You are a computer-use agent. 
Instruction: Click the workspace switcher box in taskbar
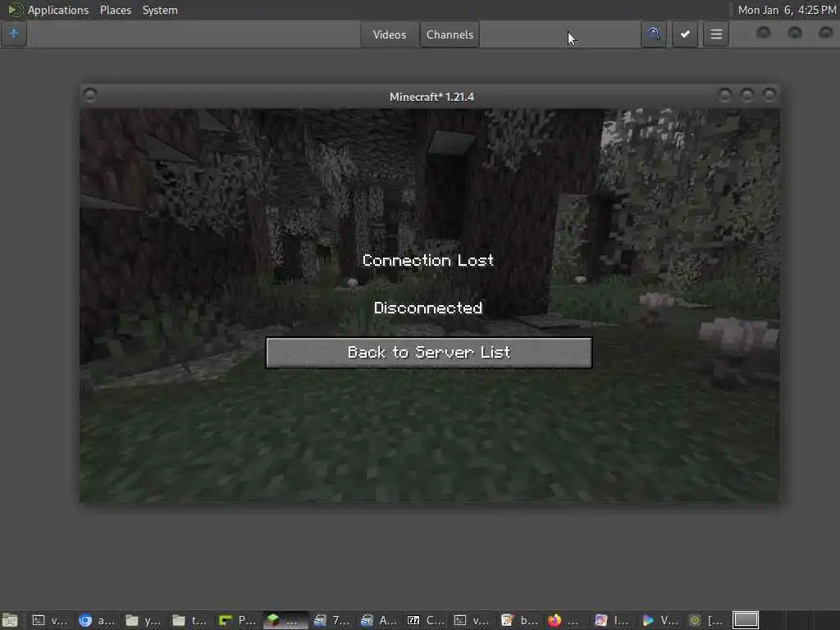coord(746,620)
